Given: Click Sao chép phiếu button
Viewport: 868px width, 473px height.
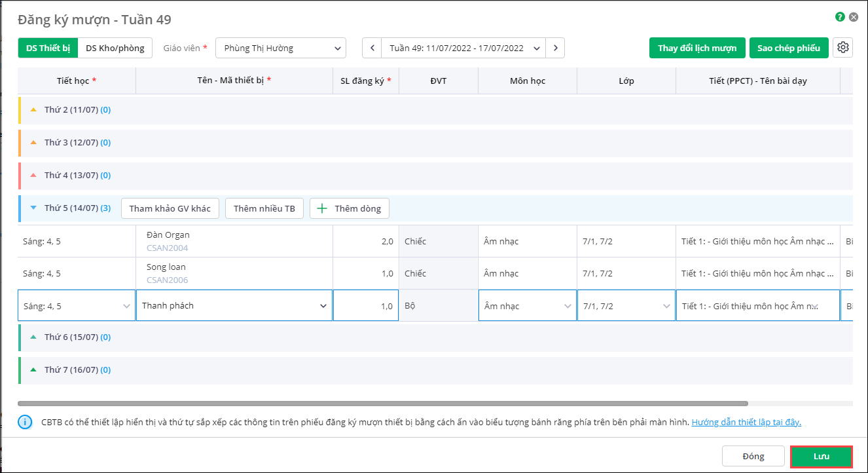Looking at the screenshot, I should point(789,48).
